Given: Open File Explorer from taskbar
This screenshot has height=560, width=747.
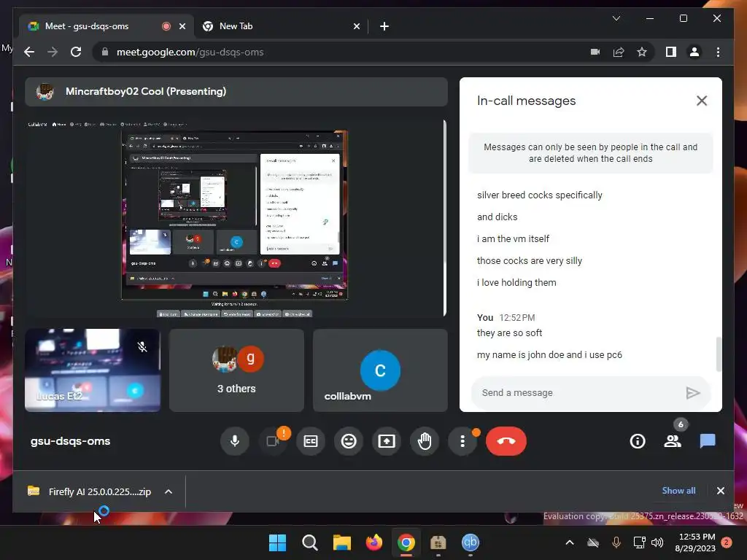Looking at the screenshot, I should 341,542.
